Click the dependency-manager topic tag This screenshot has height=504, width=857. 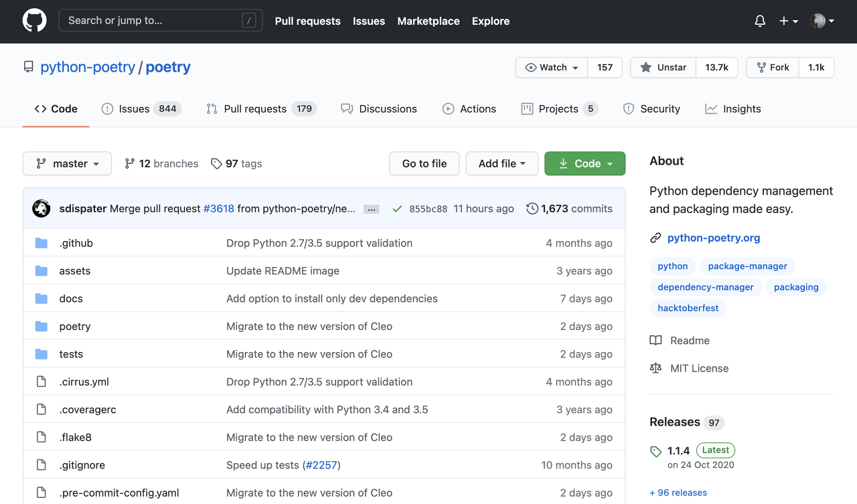point(706,287)
